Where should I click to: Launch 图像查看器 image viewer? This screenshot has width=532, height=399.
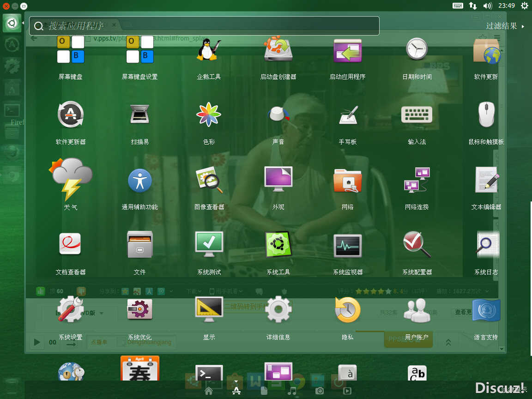(209, 180)
